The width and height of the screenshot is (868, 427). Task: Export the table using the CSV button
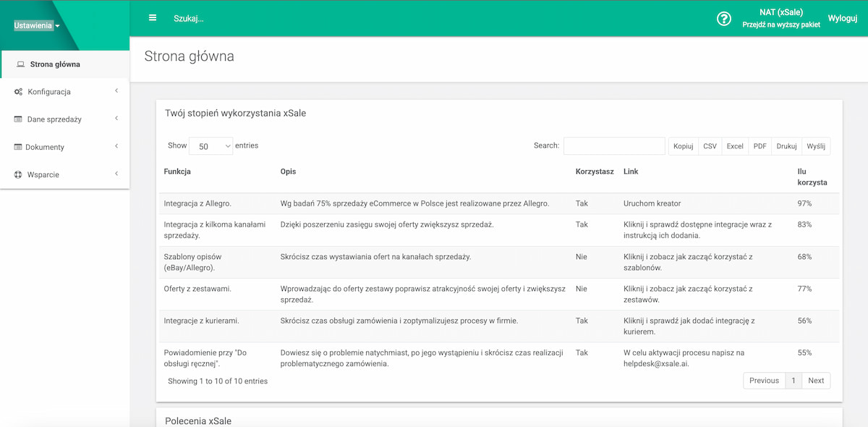[710, 145]
